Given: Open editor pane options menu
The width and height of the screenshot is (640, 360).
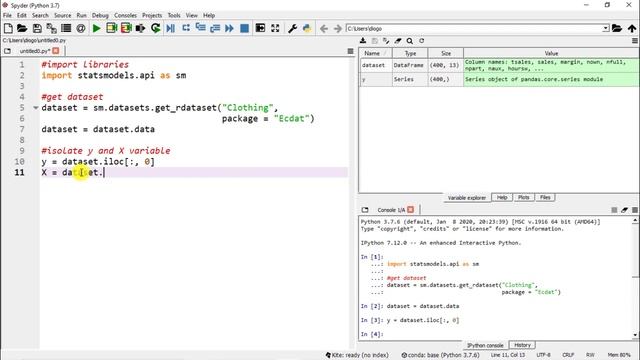Looking at the screenshot, I should coord(350,51).
